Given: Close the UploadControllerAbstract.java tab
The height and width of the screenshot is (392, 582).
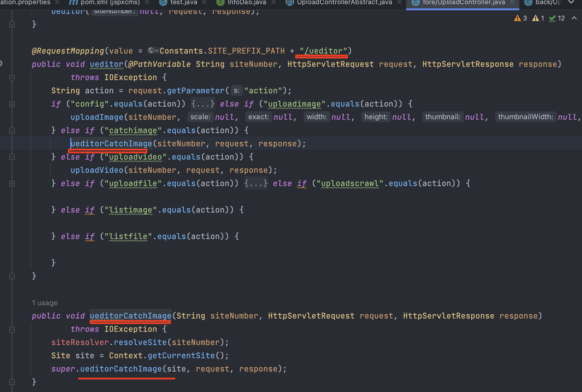Looking at the screenshot, I should 399,3.
